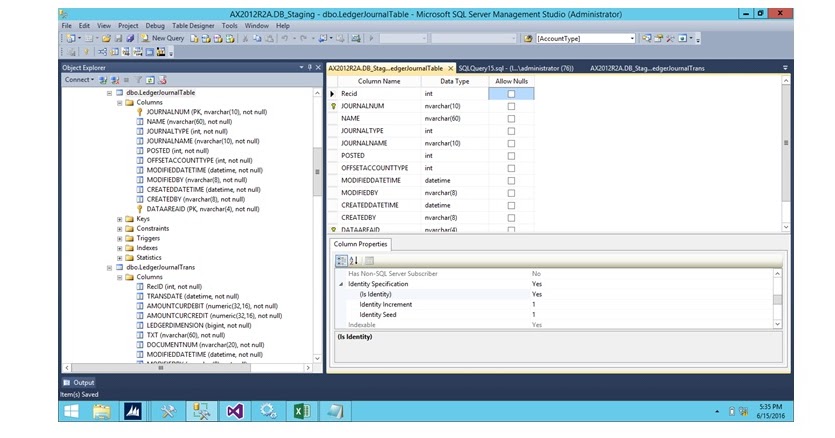The width and height of the screenshot is (835, 438).
Task: Toggle Allow Nulls for MODIFIEDDATETIME column
Action: [x=511, y=181]
